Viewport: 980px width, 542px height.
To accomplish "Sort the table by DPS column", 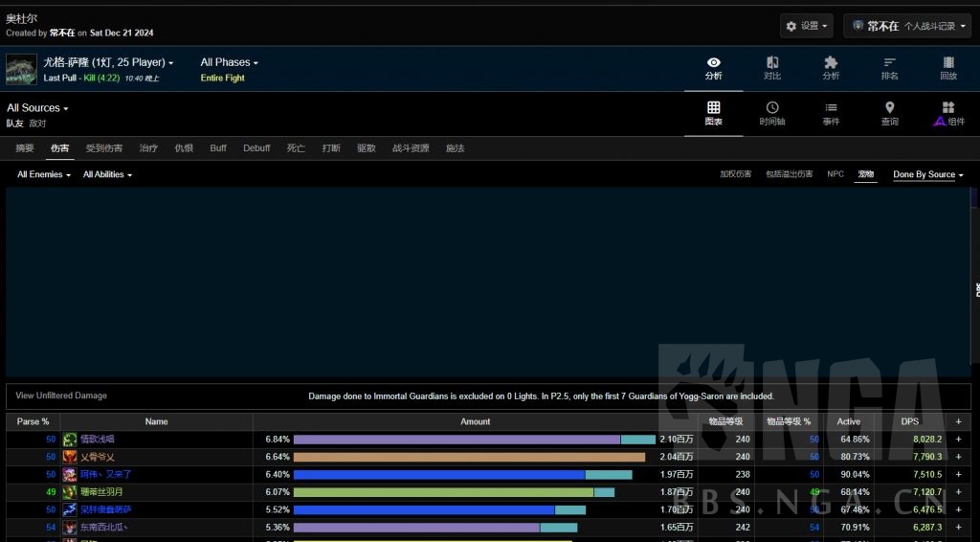I will tap(910, 422).
